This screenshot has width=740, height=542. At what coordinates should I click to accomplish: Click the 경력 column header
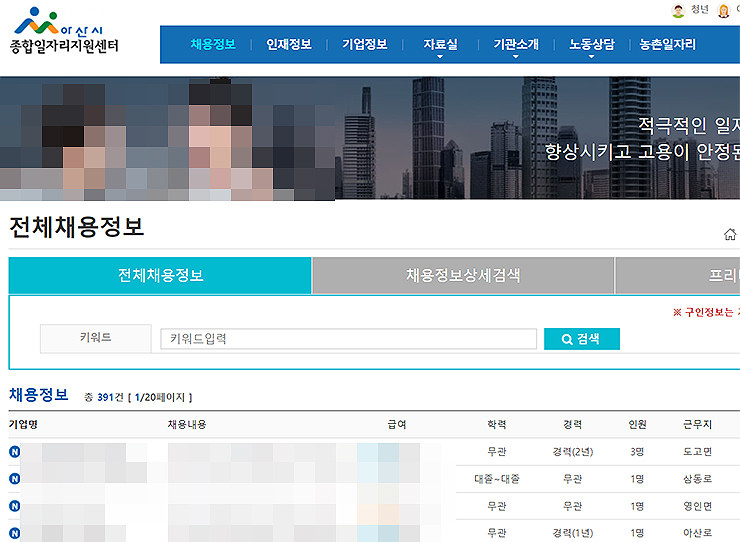tap(572, 424)
